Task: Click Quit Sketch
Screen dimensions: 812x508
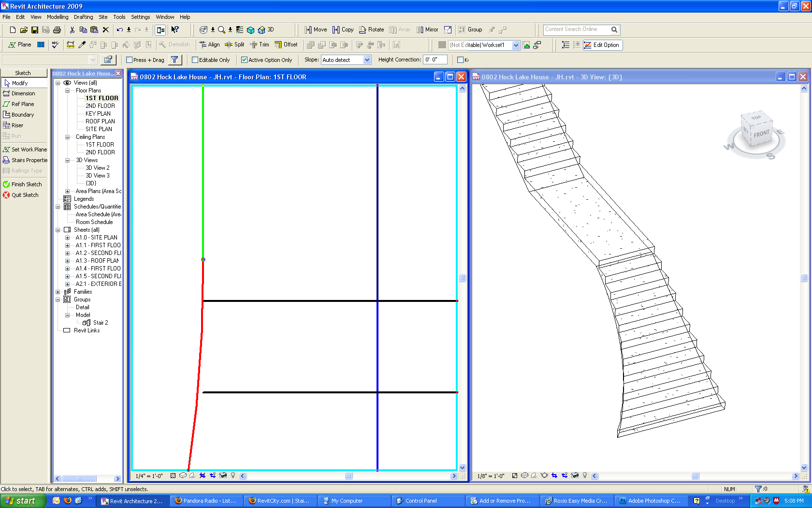Action: [25, 195]
